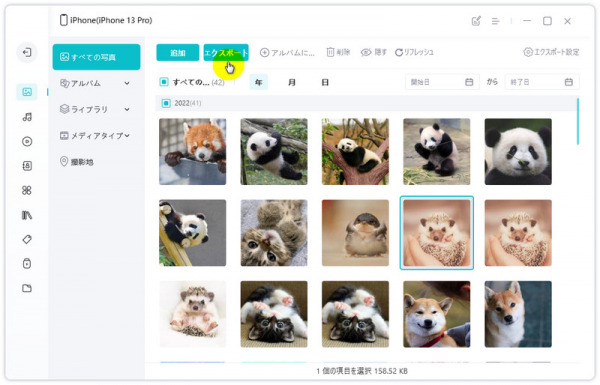Click the vertical scrollbar in photo grid

(578, 122)
